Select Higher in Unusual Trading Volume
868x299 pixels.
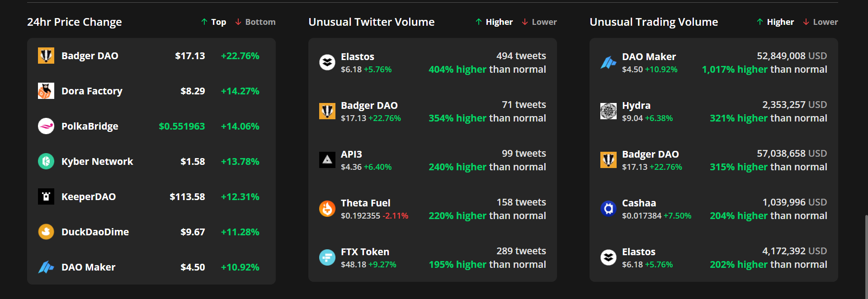(775, 22)
